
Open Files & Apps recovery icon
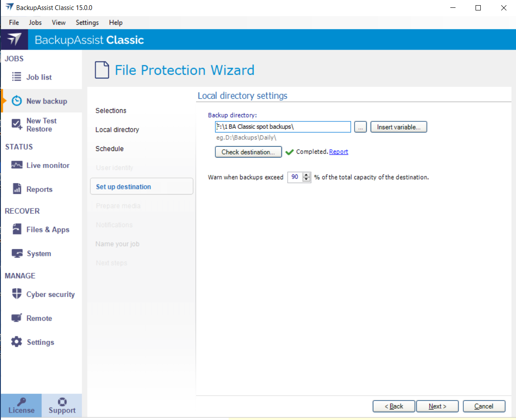17,229
